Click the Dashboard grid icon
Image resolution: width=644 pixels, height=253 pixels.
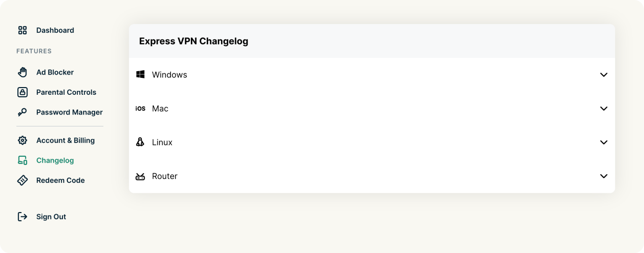[x=23, y=30]
